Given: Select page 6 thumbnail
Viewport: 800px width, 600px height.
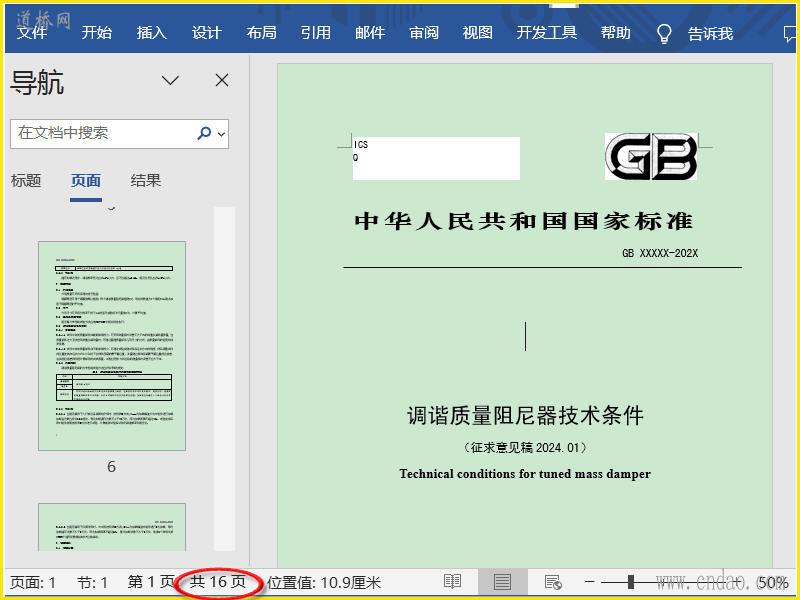Looking at the screenshot, I should click(x=112, y=346).
